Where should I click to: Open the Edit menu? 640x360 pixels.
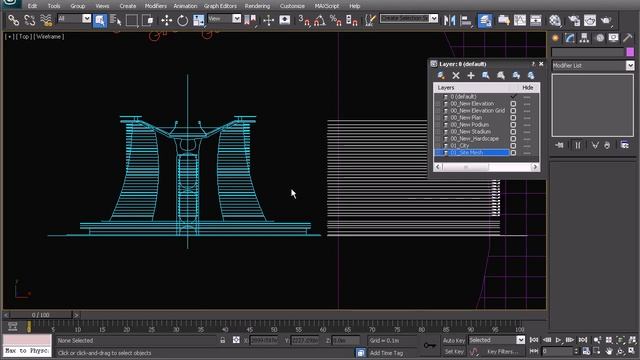click(32, 6)
